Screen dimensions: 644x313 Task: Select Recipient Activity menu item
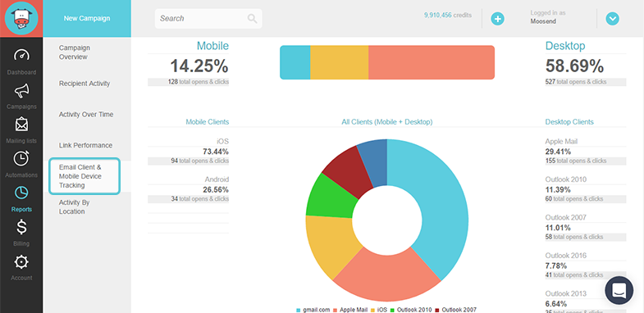coord(84,84)
